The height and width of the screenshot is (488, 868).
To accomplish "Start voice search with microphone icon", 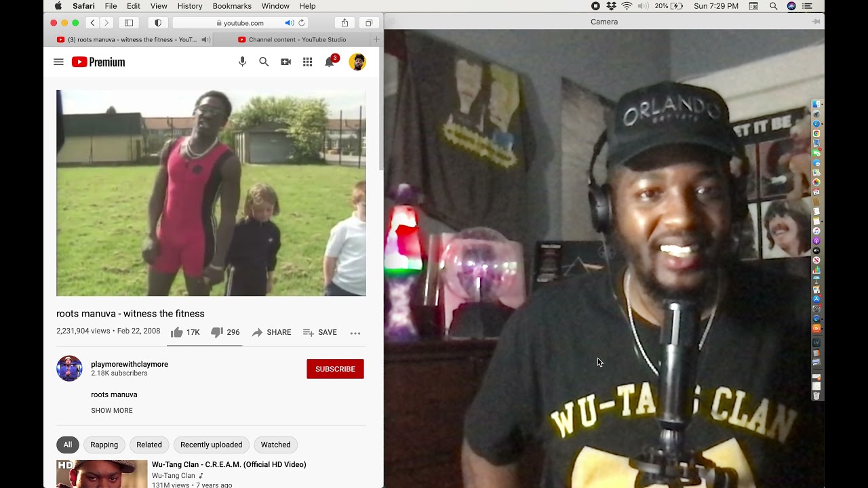I will (x=242, y=62).
